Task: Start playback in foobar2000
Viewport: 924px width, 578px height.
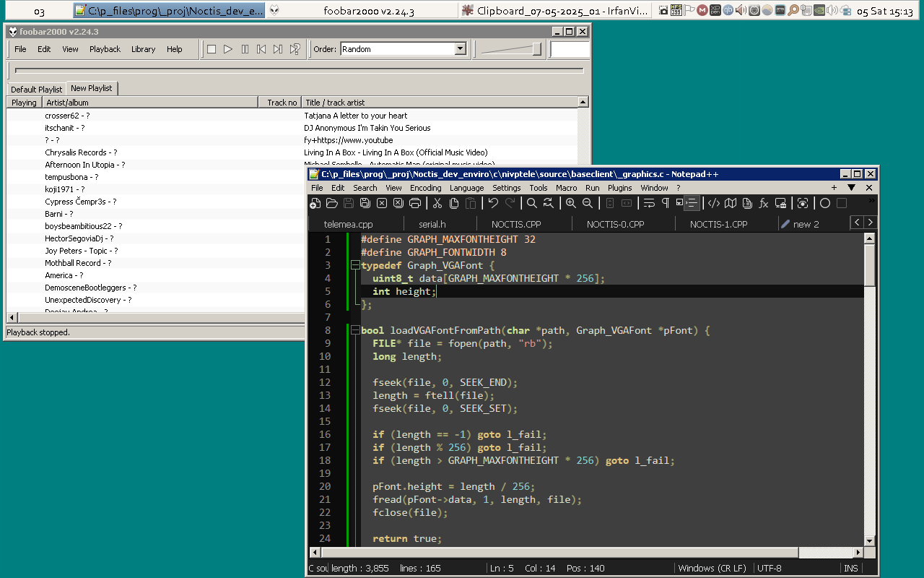Action: coord(228,49)
